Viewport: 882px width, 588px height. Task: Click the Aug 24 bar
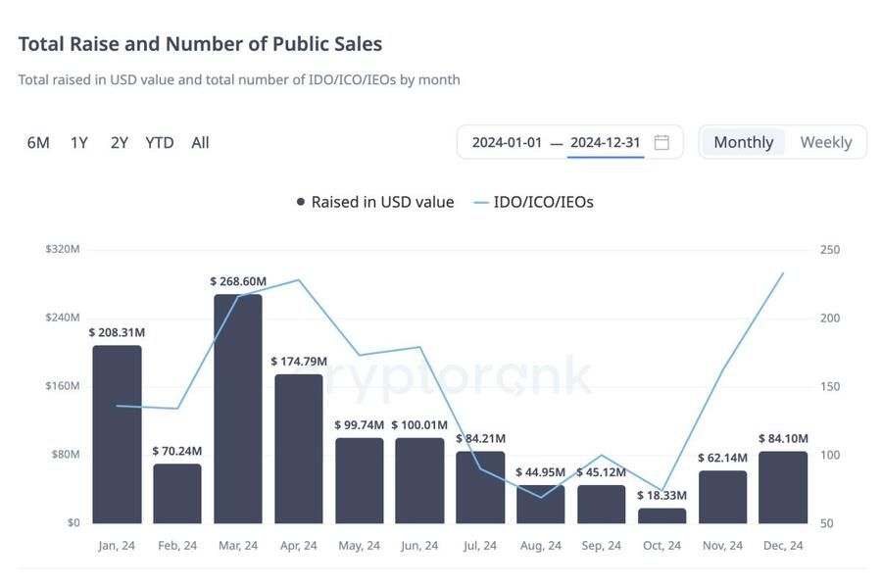point(541,504)
